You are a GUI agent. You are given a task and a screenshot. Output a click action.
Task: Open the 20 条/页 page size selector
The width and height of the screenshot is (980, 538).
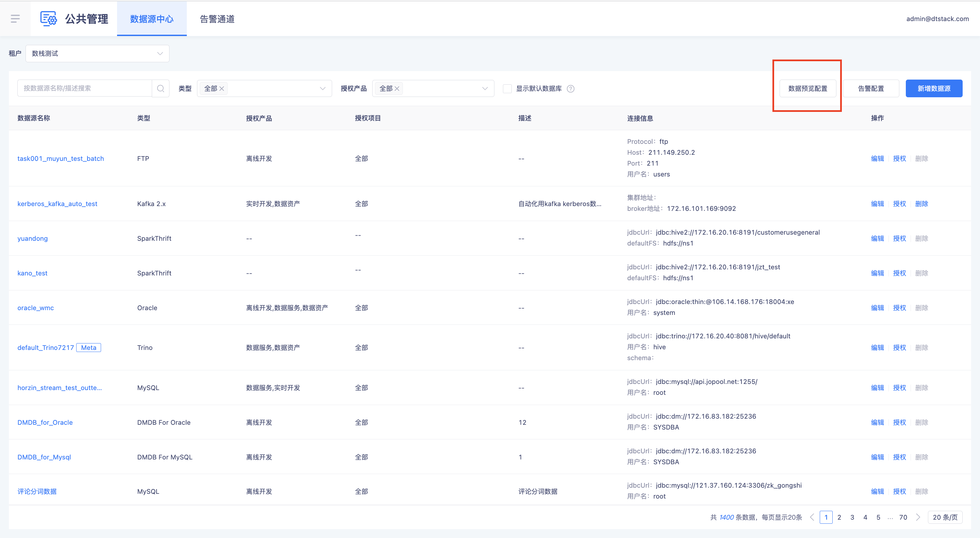click(x=945, y=517)
